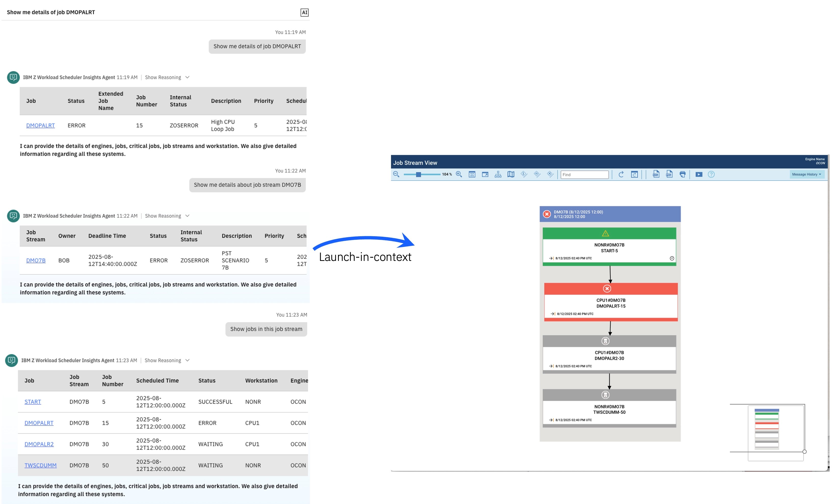Open help question mark icon

pos(711,174)
